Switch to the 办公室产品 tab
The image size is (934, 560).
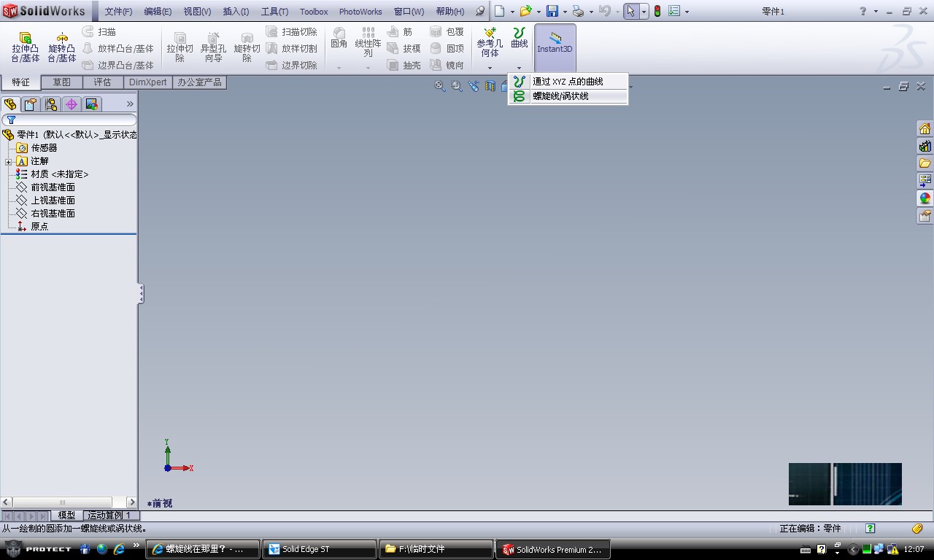[199, 82]
